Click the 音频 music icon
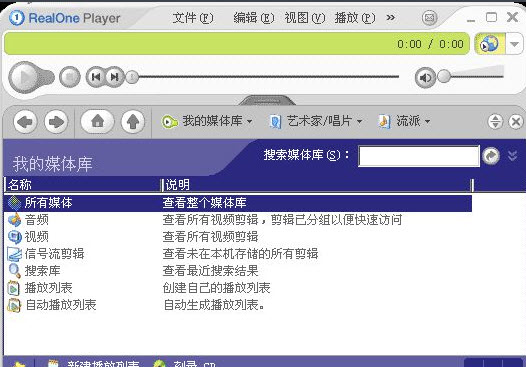The height and width of the screenshot is (367, 526). pos(14,220)
